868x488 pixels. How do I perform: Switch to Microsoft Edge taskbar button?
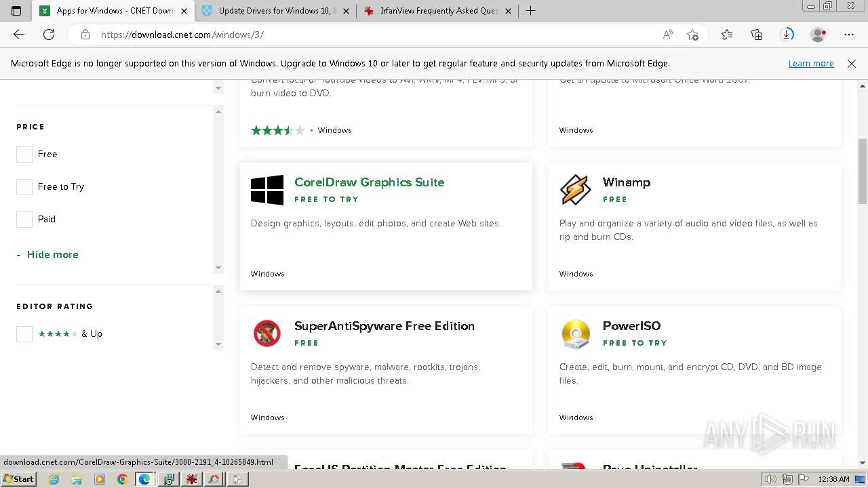(x=144, y=479)
